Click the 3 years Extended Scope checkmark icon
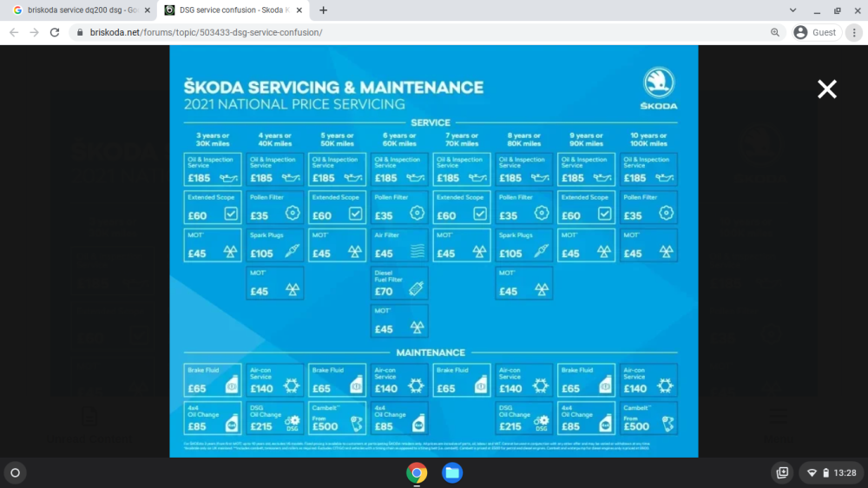 click(231, 214)
